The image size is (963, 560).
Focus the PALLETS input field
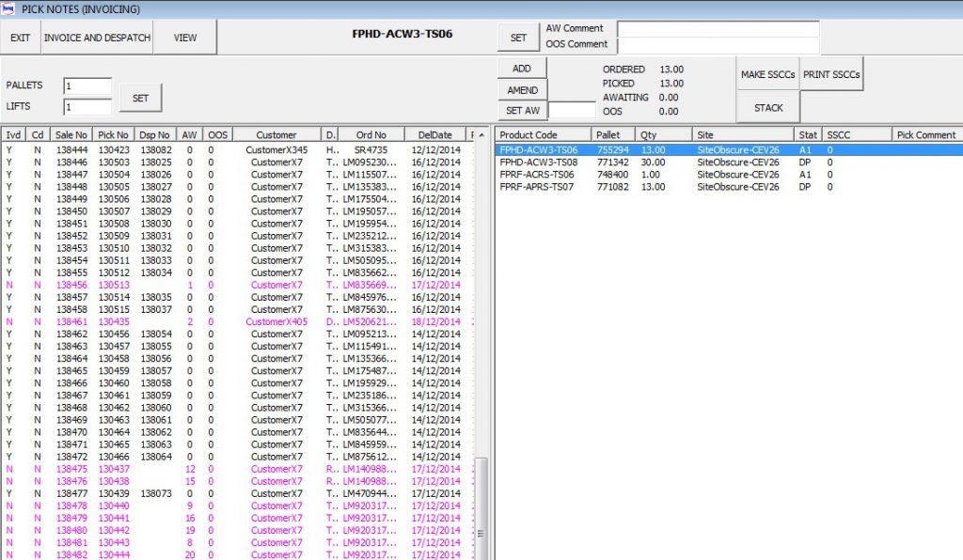tap(87, 86)
